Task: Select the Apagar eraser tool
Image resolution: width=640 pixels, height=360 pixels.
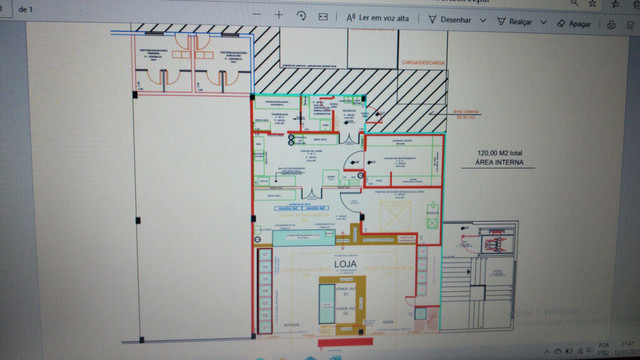Action: pos(574,24)
